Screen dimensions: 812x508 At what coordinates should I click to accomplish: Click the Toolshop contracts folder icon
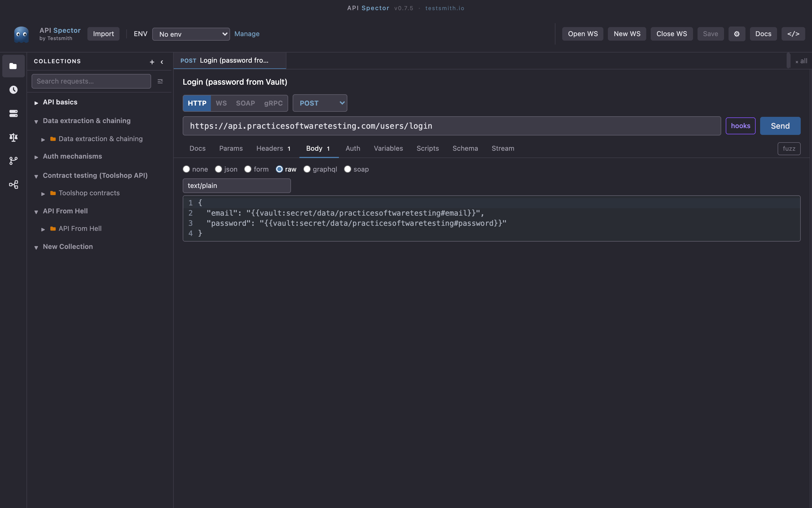pyautogui.click(x=53, y=193)
